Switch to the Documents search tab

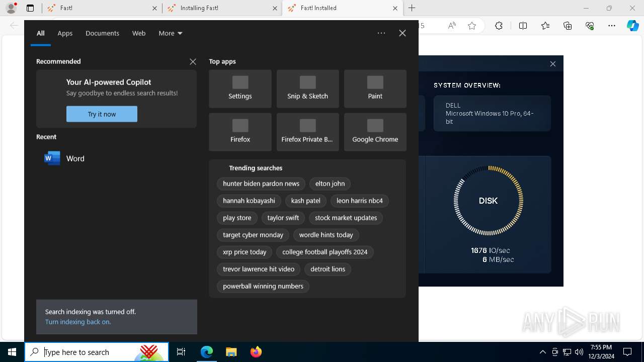pyautogui.click(x=102, y=33)
